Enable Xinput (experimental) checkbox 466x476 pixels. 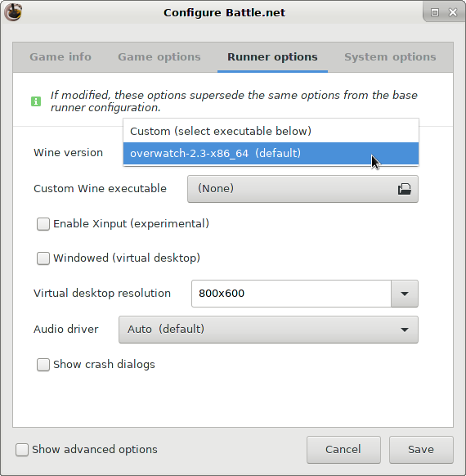[43, 224]
